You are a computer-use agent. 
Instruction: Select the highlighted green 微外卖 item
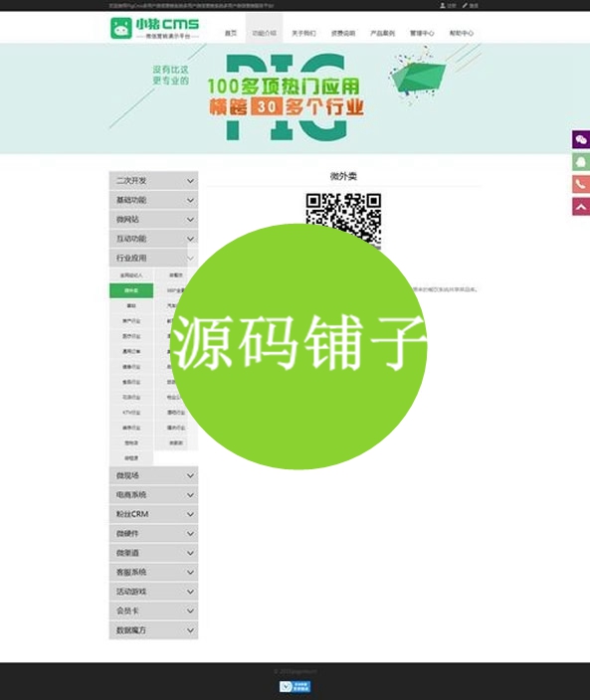pos(131,290)
